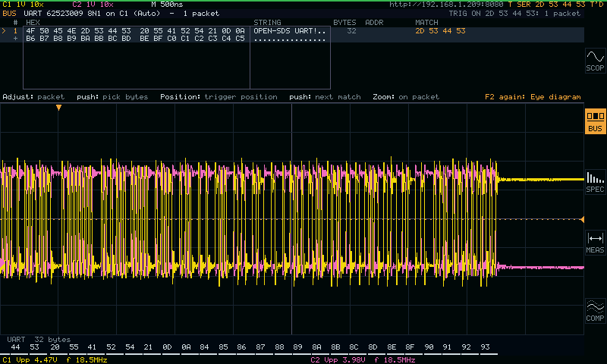Select the M 500ns timebase setting

[x=167, y=5]
